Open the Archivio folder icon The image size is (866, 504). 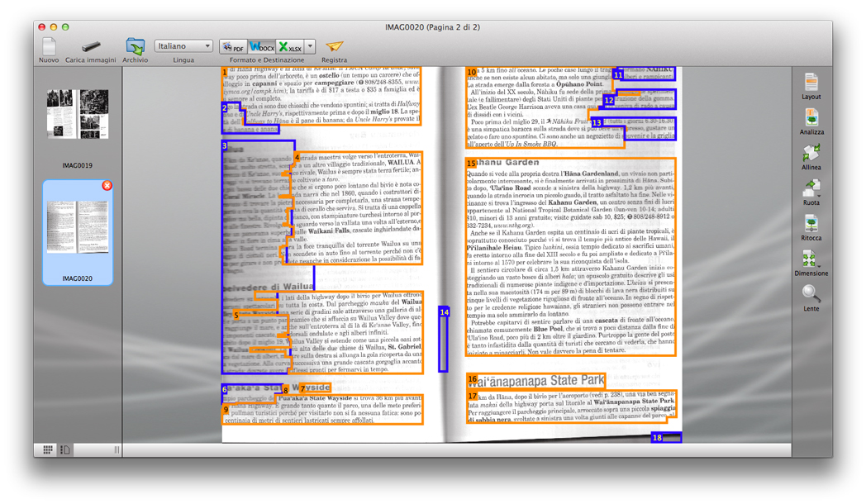pyautogui.click(x=135, y=46)
